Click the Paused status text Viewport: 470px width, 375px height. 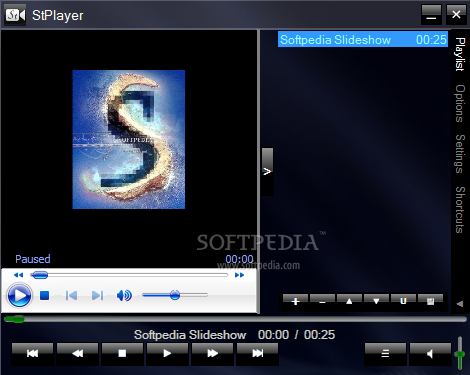click(33, 259)
